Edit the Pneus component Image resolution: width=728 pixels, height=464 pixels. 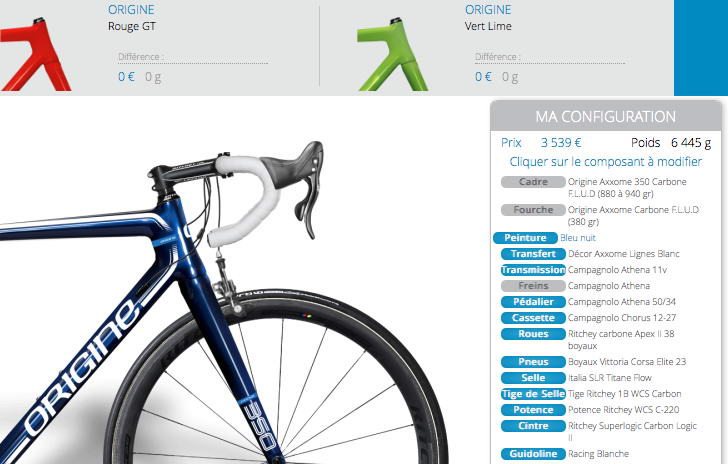533,362
